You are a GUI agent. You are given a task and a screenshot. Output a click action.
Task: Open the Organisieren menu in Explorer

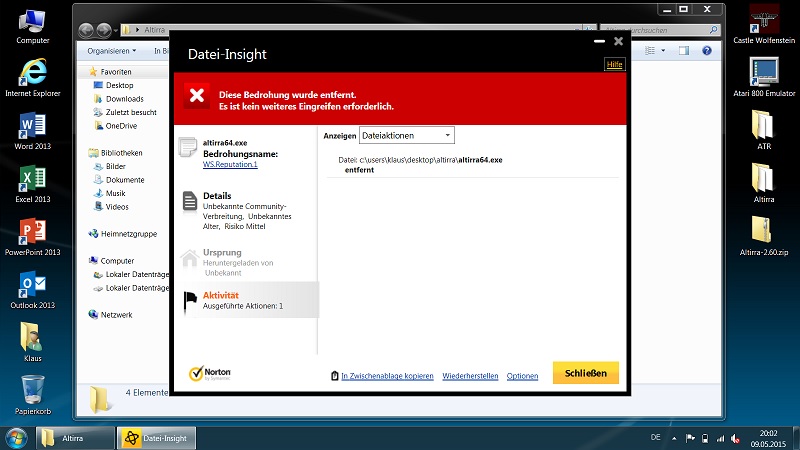click(x=112, y=51)
